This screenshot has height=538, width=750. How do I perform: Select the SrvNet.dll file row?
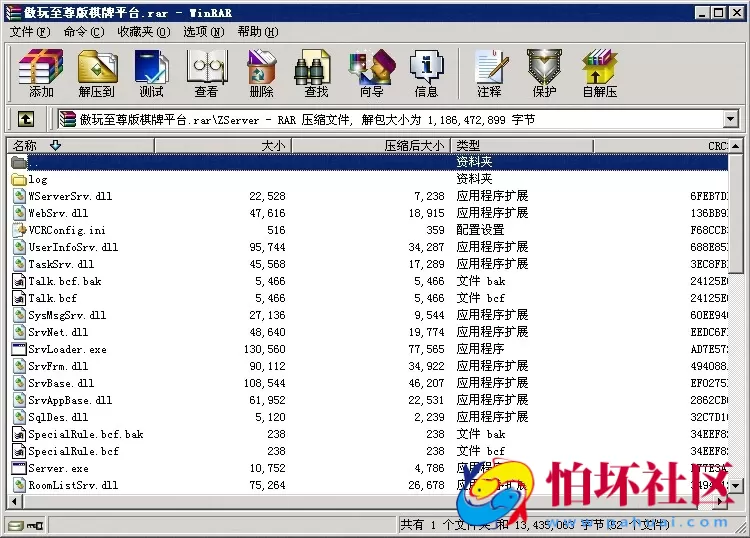pyautogui.click(x=368, y=332)
